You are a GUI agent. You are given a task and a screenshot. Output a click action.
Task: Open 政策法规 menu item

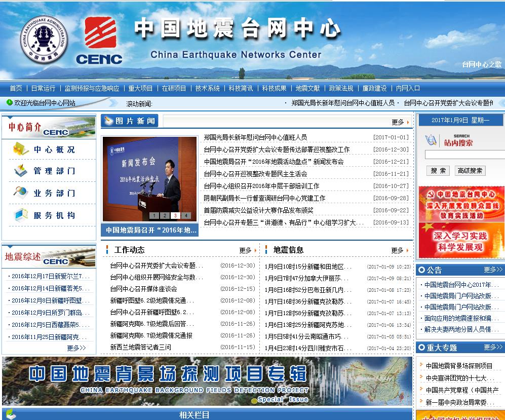341,88
